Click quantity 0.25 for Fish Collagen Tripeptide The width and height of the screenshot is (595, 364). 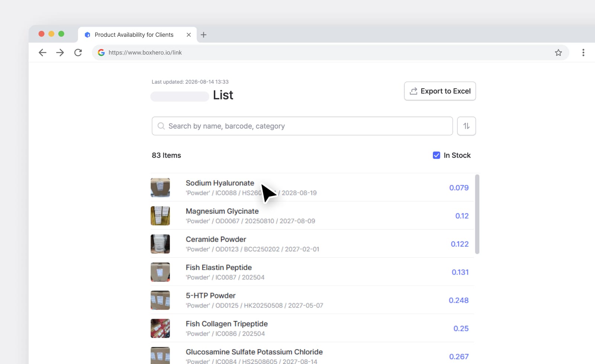pyautogui.click(x=461, y=328)
